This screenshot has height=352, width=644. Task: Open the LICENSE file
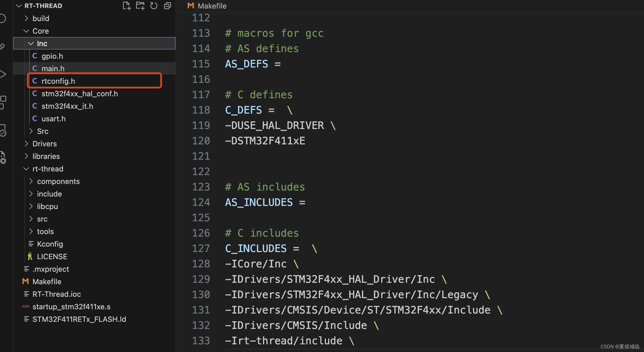pos(52,257)
